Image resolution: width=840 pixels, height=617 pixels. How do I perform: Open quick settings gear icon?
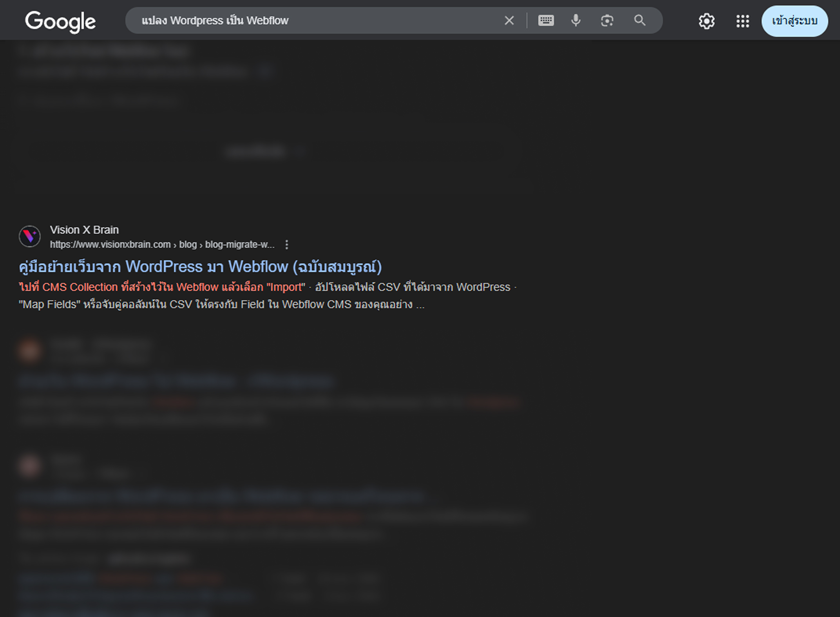click(x=706, y=21)
